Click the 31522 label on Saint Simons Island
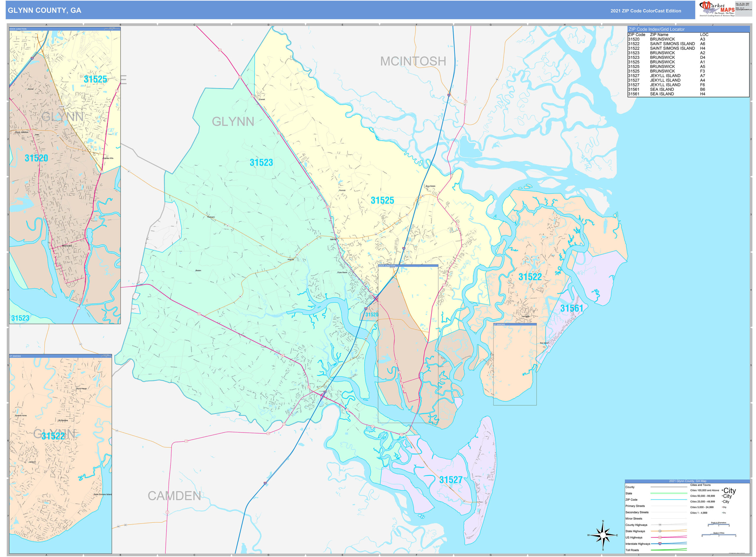This screenshot has height=557, width=756. [529, 277]
